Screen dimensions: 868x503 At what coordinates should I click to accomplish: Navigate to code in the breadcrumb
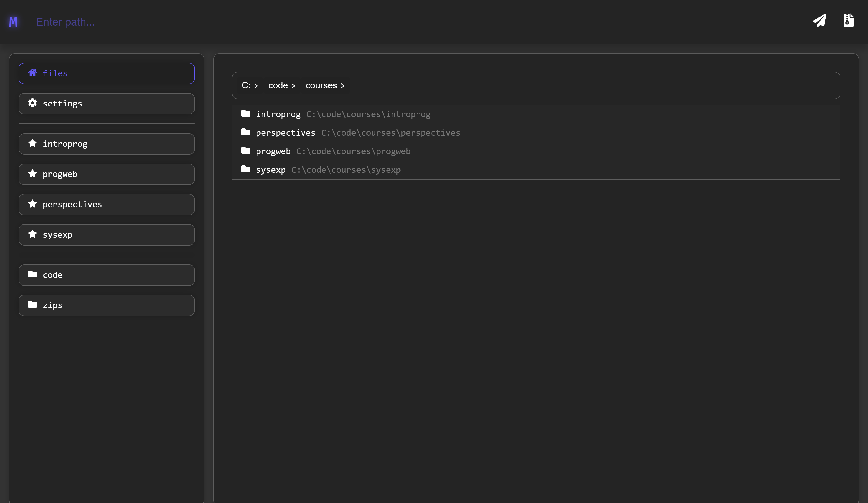coord(278,85)
